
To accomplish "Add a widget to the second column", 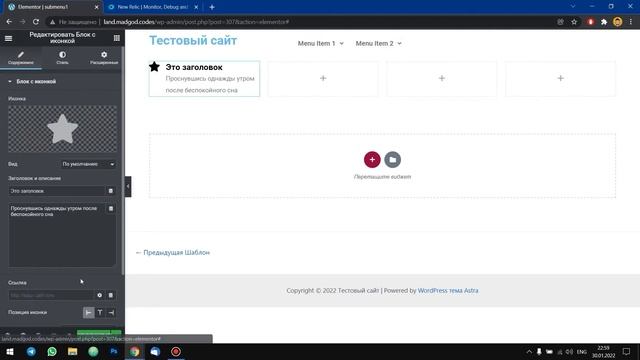I will (323, 78).
